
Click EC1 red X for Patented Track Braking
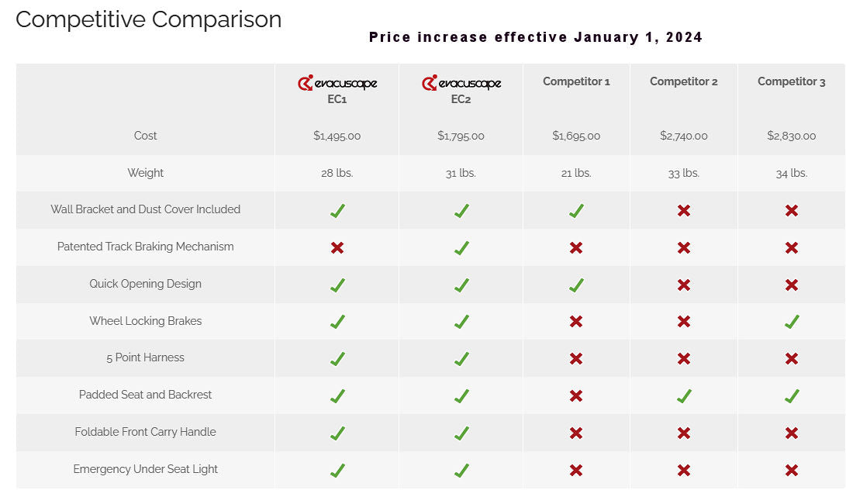[337, 247]
